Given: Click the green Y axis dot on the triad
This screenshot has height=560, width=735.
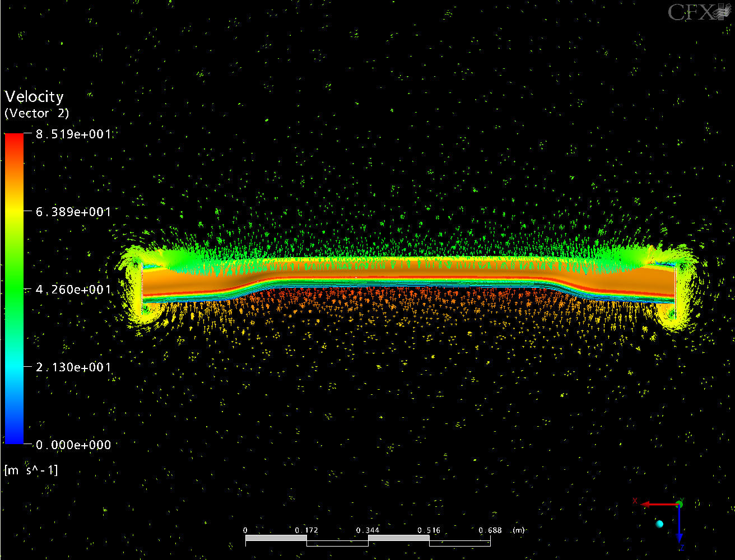Looking at the screenshot, I should (679, 504).
